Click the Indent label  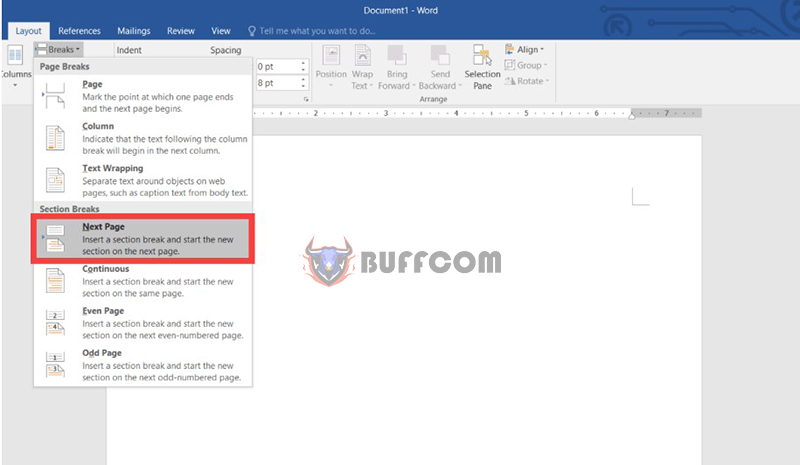pyautogui.click(x=129, y=50)
